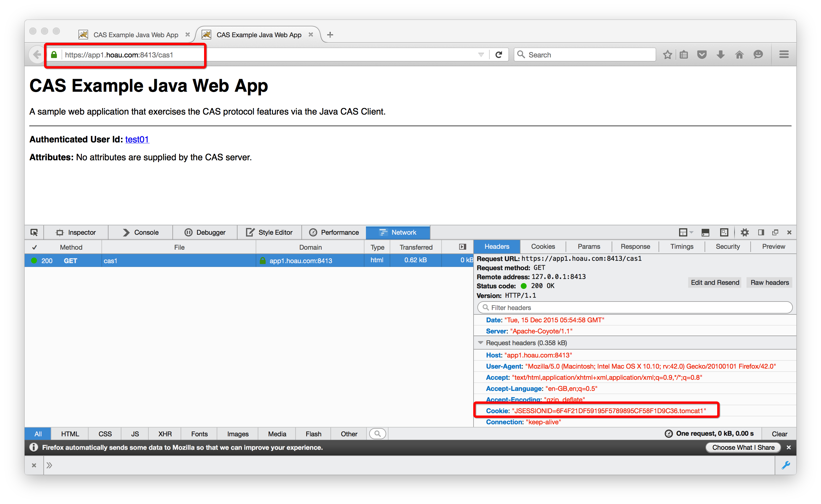The width and height of the screenshot is (821, 504).
Task: Open the Pocket icon in toolbar
Action: (702, 55)
